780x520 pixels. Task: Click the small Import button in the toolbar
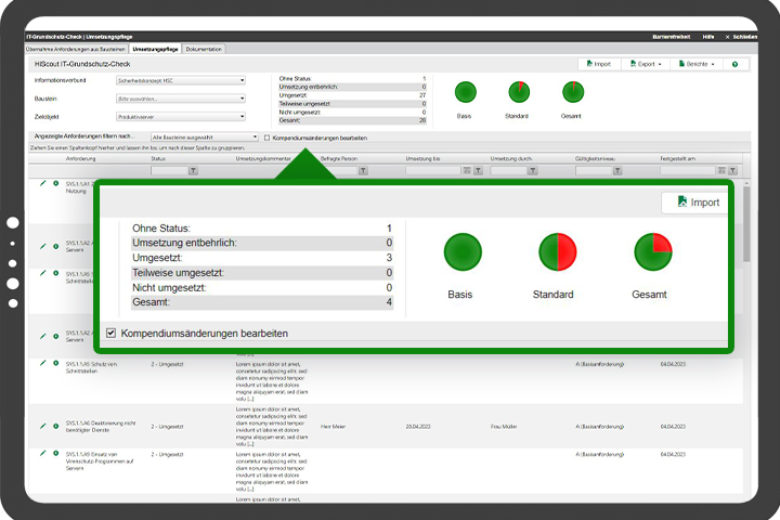(599, 64)
